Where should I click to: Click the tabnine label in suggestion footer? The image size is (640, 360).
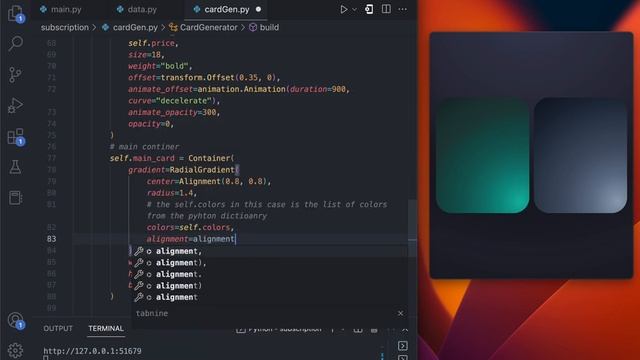pyautogui.click(x=151, y=313)
